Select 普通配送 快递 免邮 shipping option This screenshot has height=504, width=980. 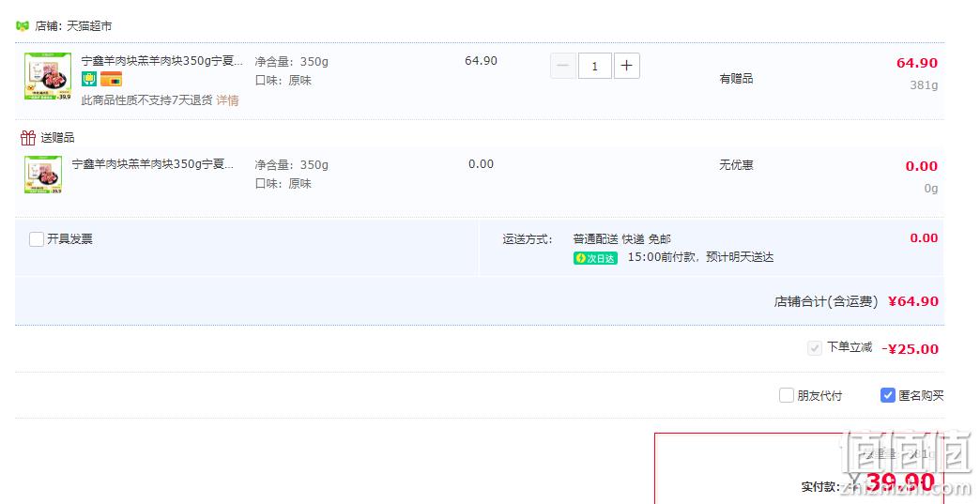621,239
